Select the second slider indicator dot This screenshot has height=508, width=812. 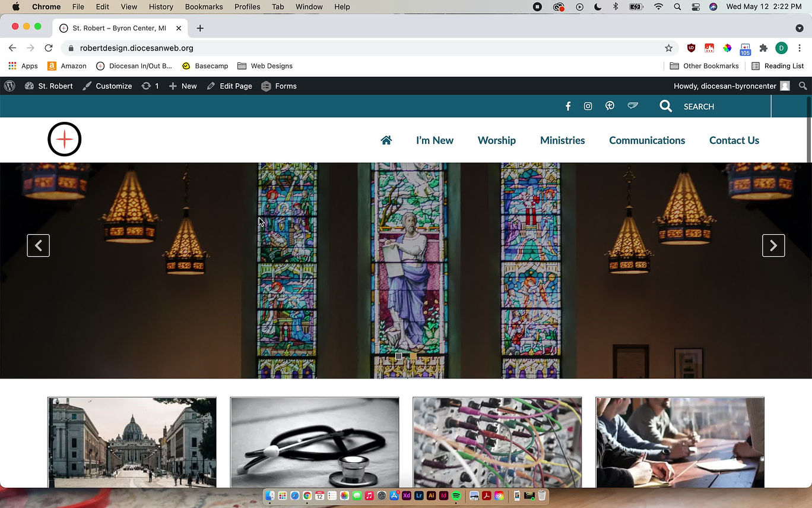(x=413, y=356)
